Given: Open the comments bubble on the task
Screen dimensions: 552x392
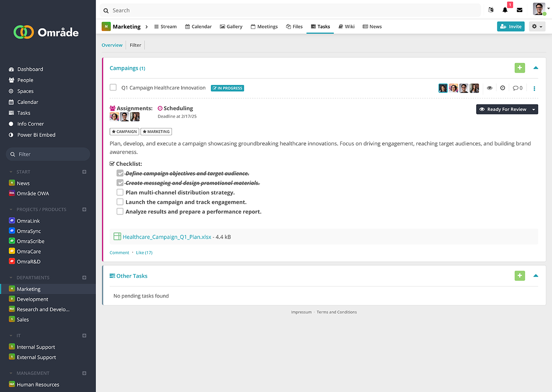Looking at the screenshot, I should click(x=517, y=88).
